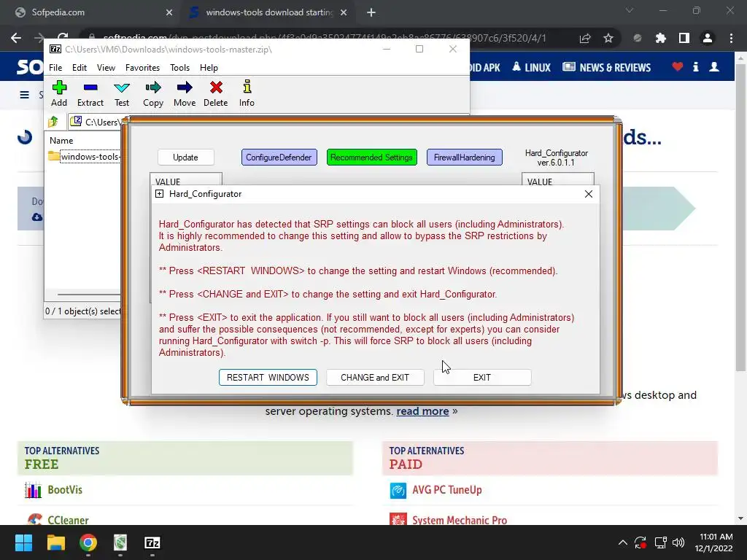Click the Softpedia user account icon

714,66
